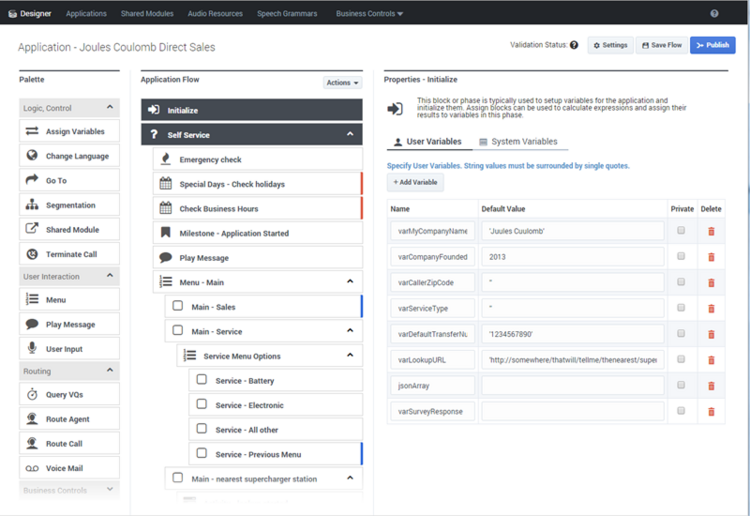Check private box for varDefaultTransferNu
Viewport: 750px width, 516px height.
tap(681, 334)
